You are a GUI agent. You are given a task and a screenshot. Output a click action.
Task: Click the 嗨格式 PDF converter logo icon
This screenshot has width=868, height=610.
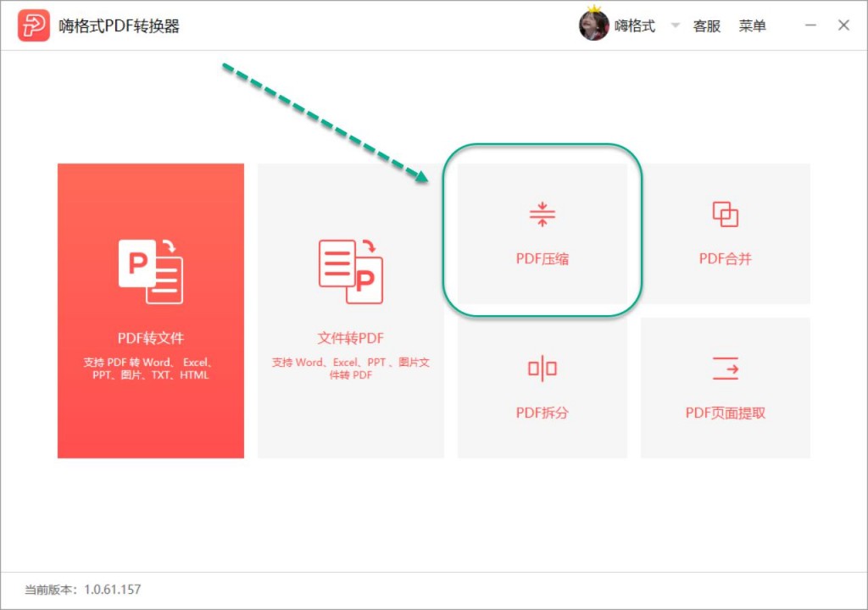coord(33,25)
